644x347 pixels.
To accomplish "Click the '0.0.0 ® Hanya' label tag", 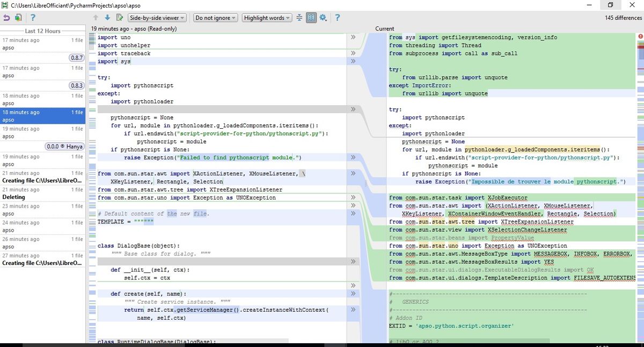I will 64,146.
